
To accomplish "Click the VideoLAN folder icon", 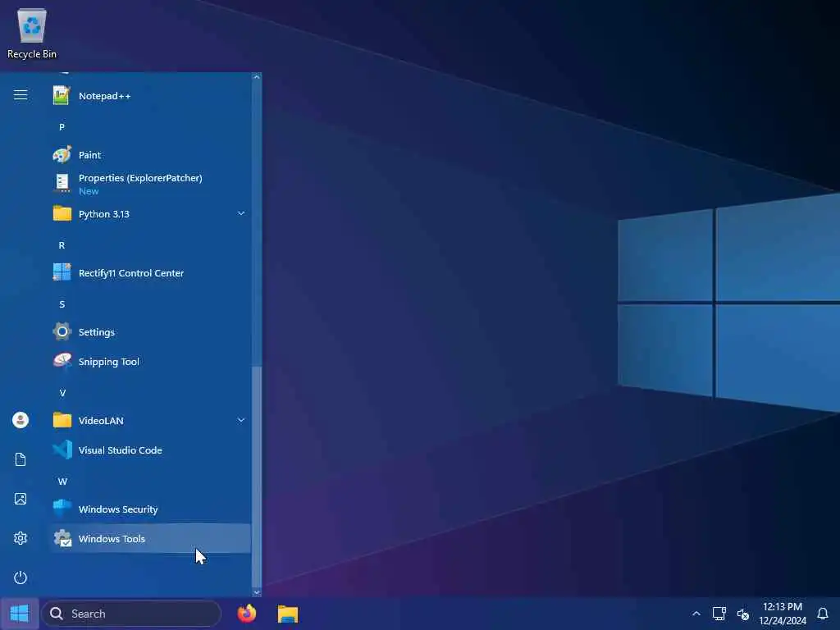I will pyautogui.click(x=62, y=421).
